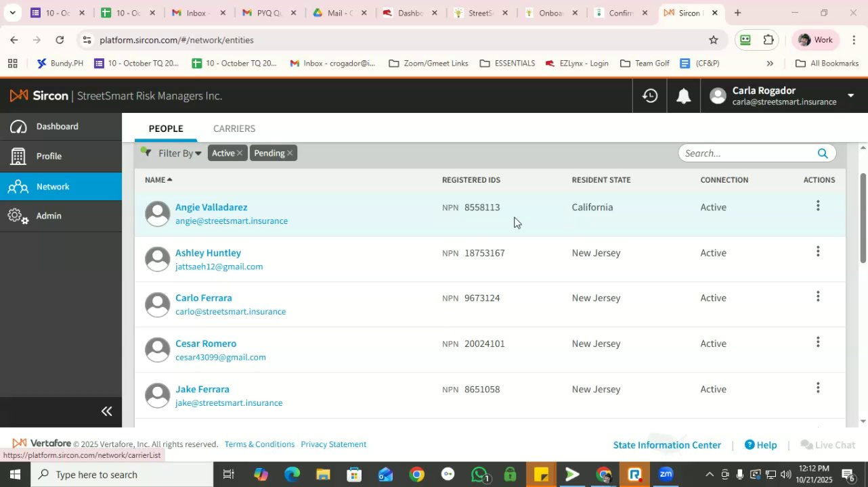
Task: Open the history clock icon in header
Action: (x=650, y=96)
